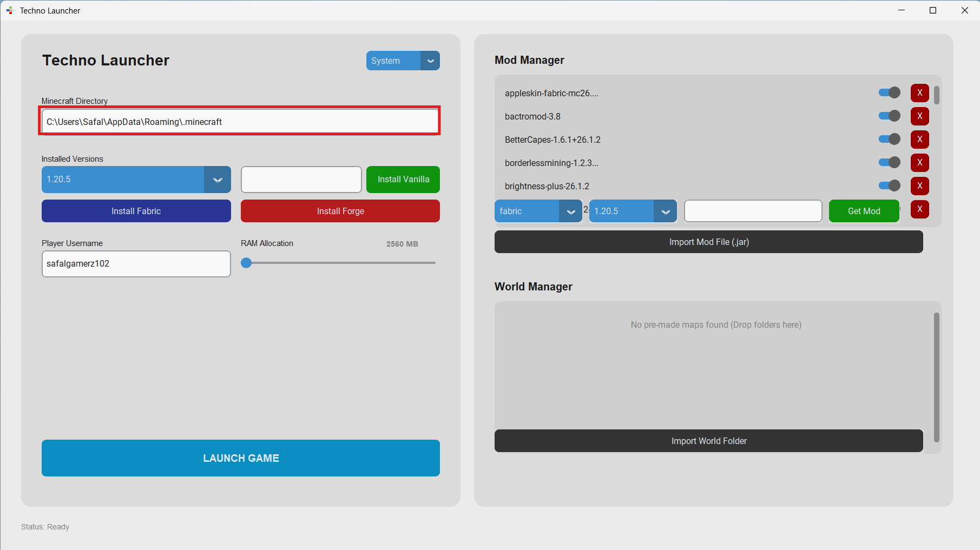
Task: Turn off the brightness-plus mod switch
Action: [890, 186]
